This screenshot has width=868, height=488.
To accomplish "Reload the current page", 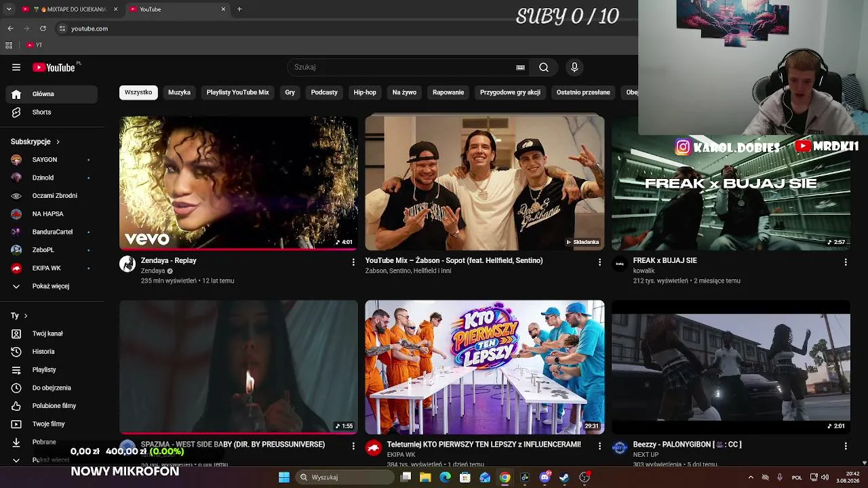I will click(x=43, y=28).
